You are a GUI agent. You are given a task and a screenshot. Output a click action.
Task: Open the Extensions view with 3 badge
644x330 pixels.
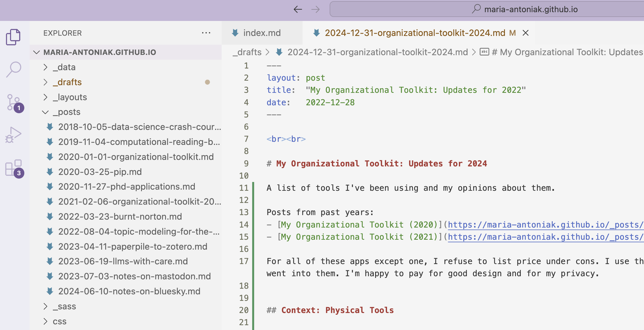click(x=14, y=169)
